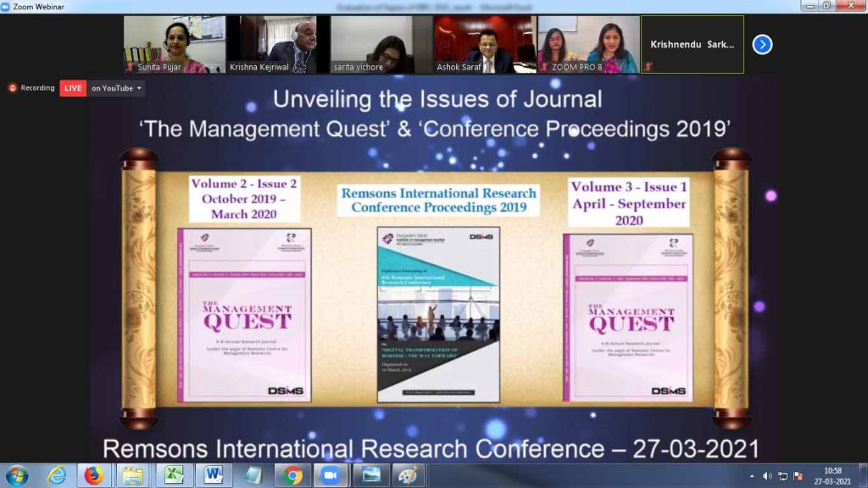Close the Zoom Webinar window
The width and height of the screenshot is (868, 488).
click(851, 6)
